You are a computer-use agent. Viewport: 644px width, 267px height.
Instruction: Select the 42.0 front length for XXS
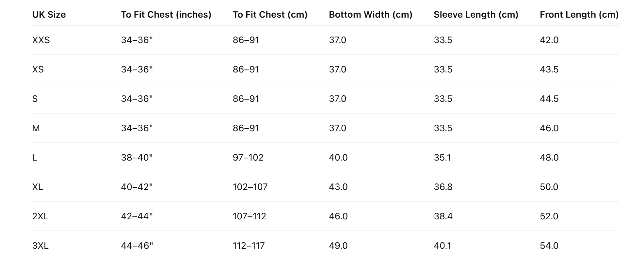point(549,40)
